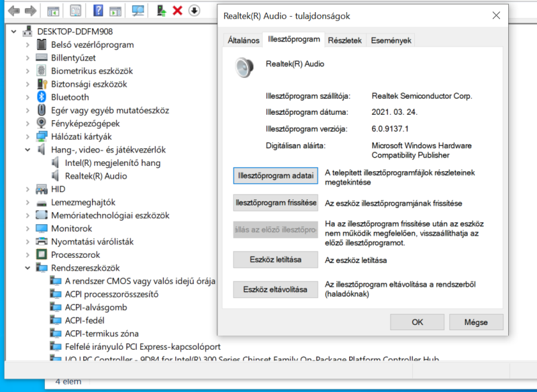Expand the Belső vezérlőprogram node
537x392 pixels.
(28, 44)
